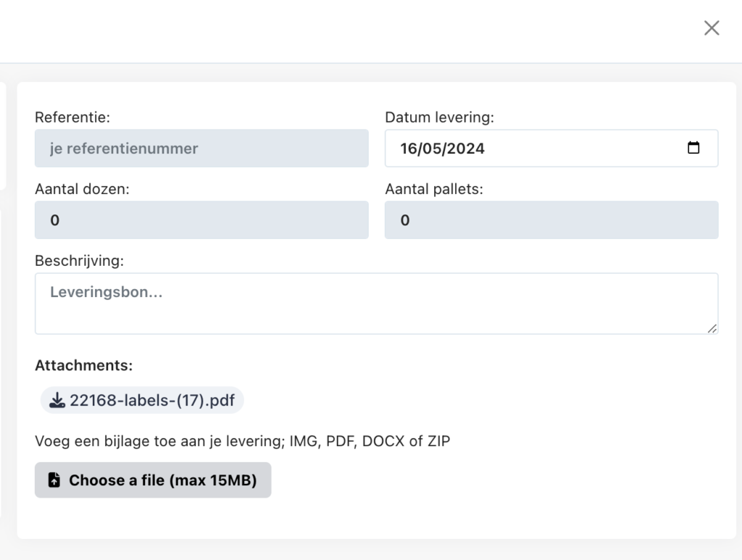Click the Beschrijving label
Image resolution: width=742 pixels, height=560 pixels.
[x=80, y=260]
